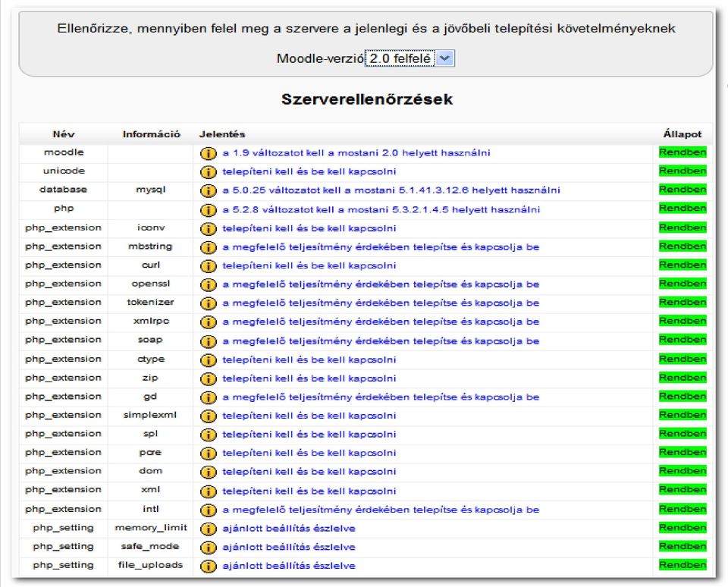Click the 'tokenizer' information cell

tap(150, 303)
